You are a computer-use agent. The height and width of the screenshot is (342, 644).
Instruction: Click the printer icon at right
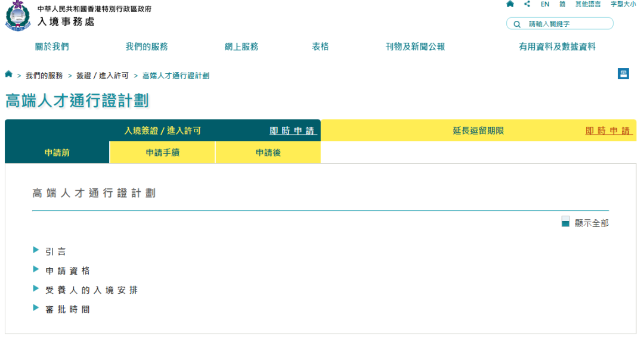[623, 74]
